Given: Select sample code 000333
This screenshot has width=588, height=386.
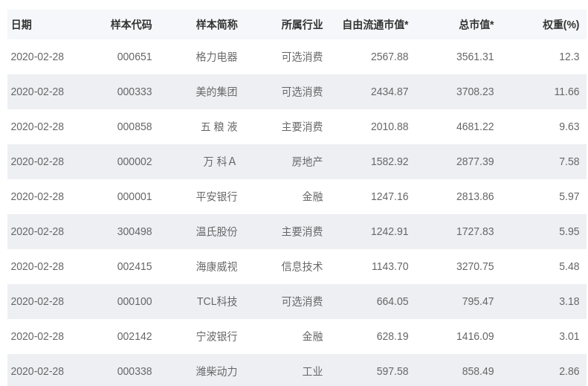Looking at the screenshot, I should 135,91.
